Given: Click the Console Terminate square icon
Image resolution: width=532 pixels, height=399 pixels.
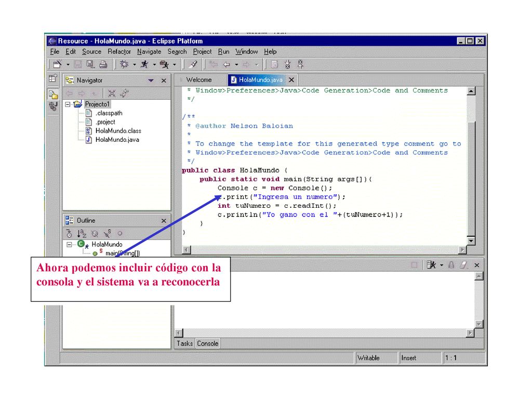Looking at the screenshot, I should tap(414, 265).
